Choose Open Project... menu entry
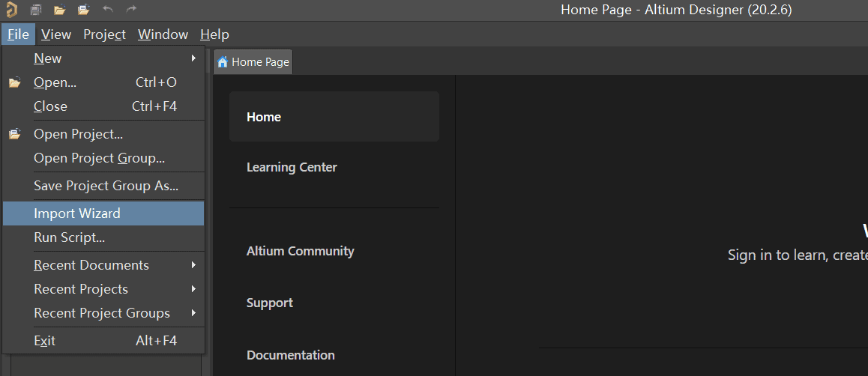Image resolution: width=868 pixels, height=376 pixels. point(103,134)
